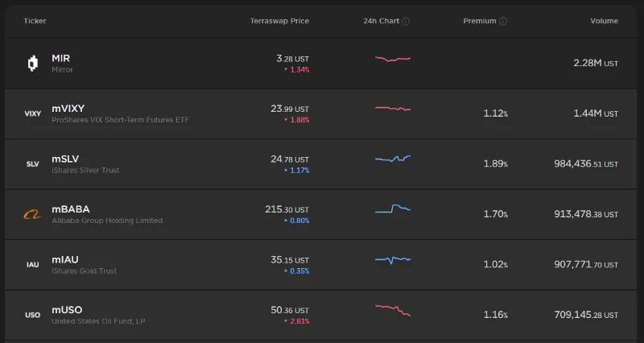
Task: Click the info icon beside Premium header
Action: 502,21
